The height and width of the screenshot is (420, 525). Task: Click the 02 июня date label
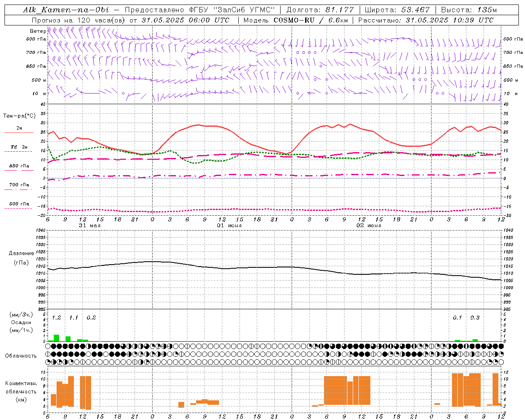pos(369,226)
